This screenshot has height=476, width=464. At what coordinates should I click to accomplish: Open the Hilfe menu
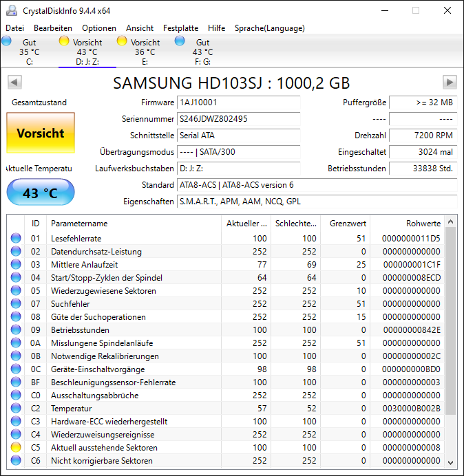point(217,28)
